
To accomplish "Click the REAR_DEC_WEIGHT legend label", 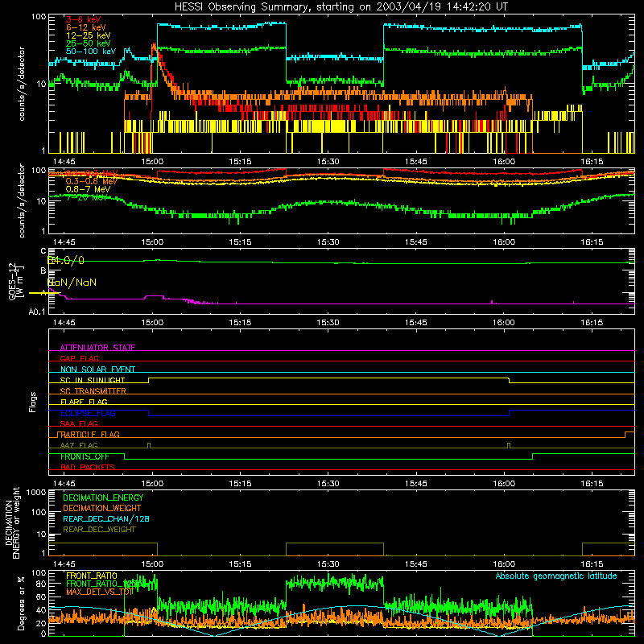I will point(99,530).
